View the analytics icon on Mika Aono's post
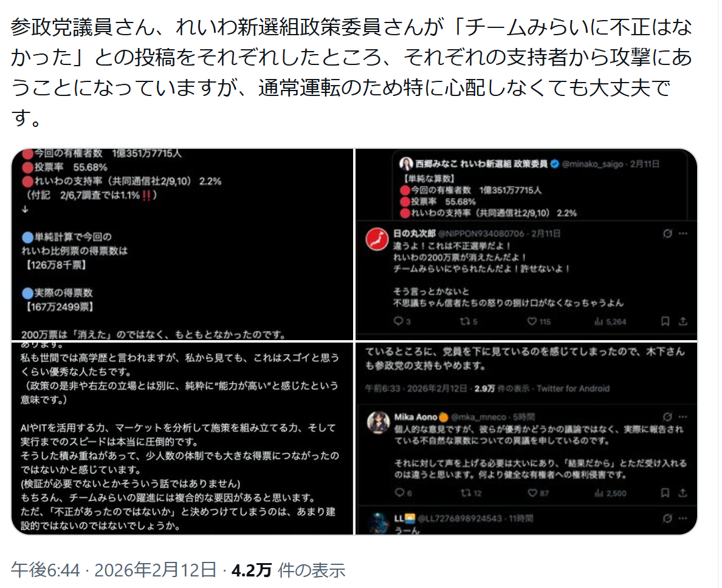Image resolution: width=722 pixels, height=588 pixels. pos(599,493)
